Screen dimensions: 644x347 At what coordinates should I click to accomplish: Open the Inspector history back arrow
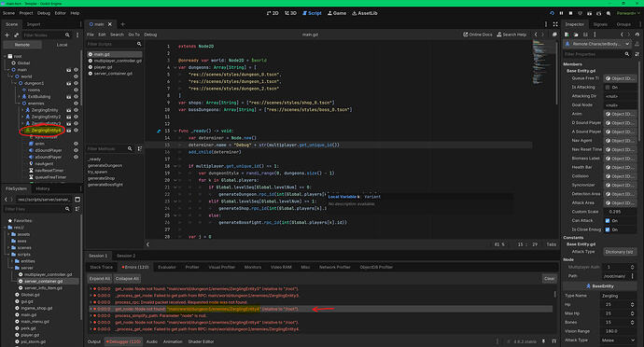click(x=622, y=35)
